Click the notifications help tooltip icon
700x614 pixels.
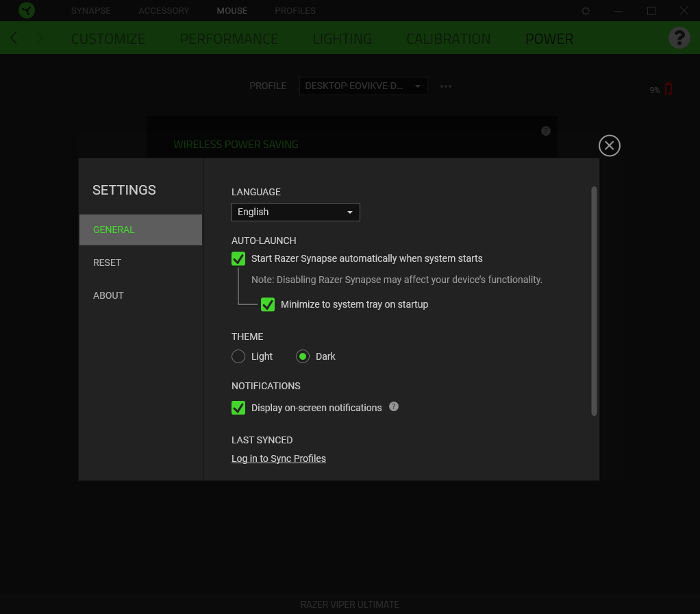[394, 406]
